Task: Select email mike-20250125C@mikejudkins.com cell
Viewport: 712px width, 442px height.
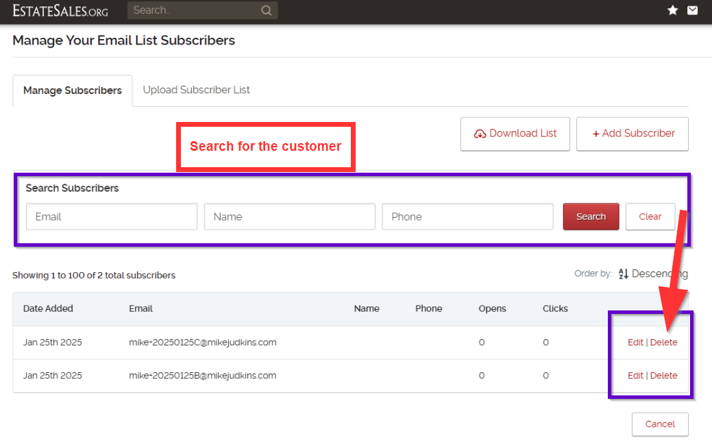Action: [203, 343]
